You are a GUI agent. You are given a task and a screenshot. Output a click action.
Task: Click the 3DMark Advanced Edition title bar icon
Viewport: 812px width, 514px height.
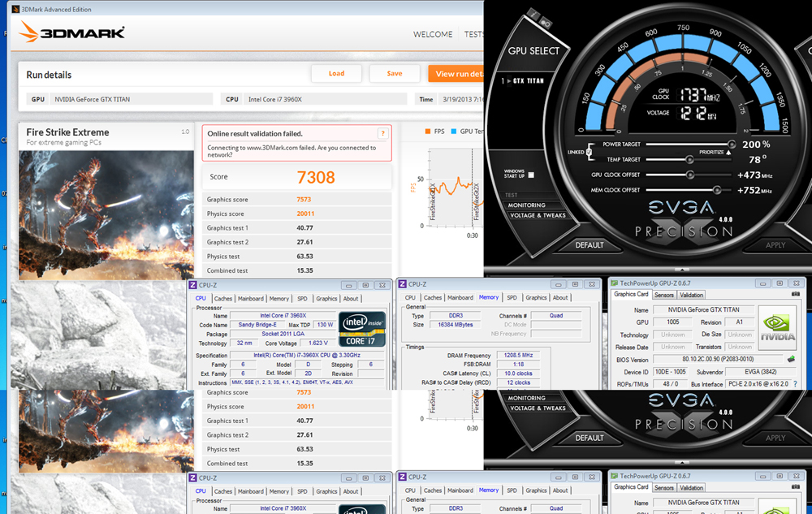coord(15,9)
